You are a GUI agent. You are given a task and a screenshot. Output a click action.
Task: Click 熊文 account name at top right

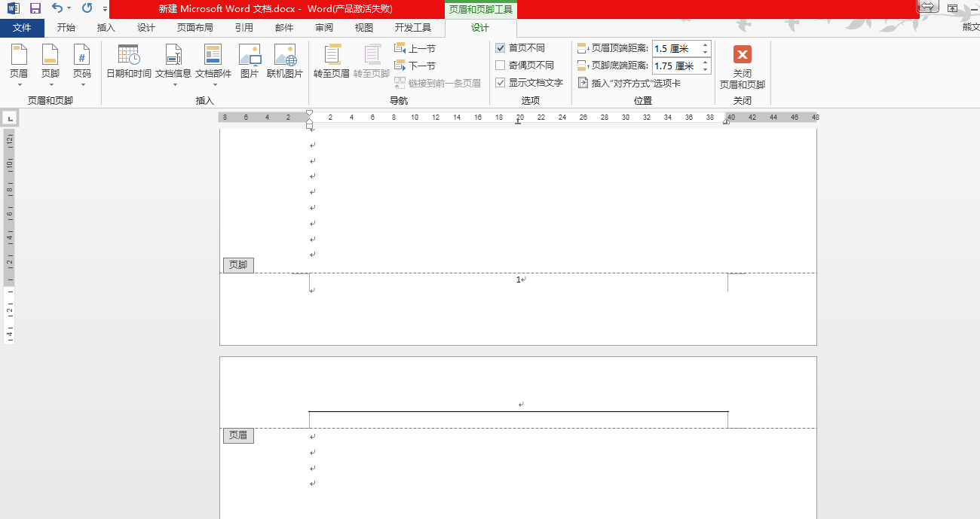(x=971, y=28)
